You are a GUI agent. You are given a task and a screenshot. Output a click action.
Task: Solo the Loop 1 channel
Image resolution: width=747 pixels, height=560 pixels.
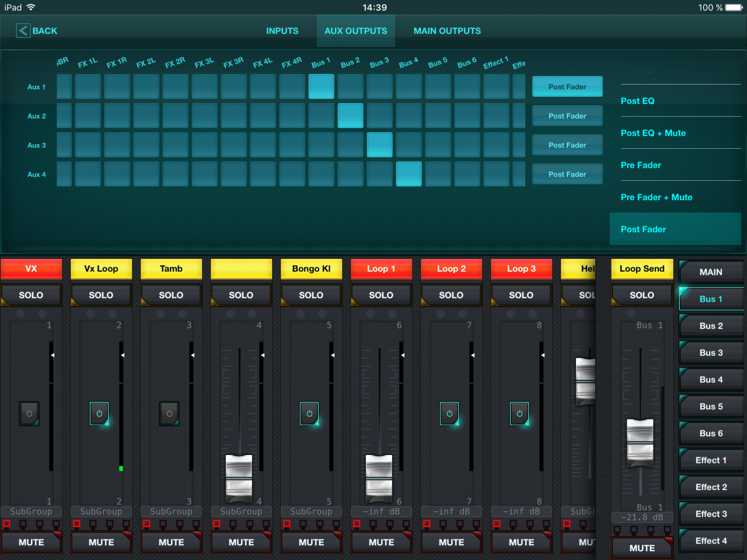pos(381,295)
